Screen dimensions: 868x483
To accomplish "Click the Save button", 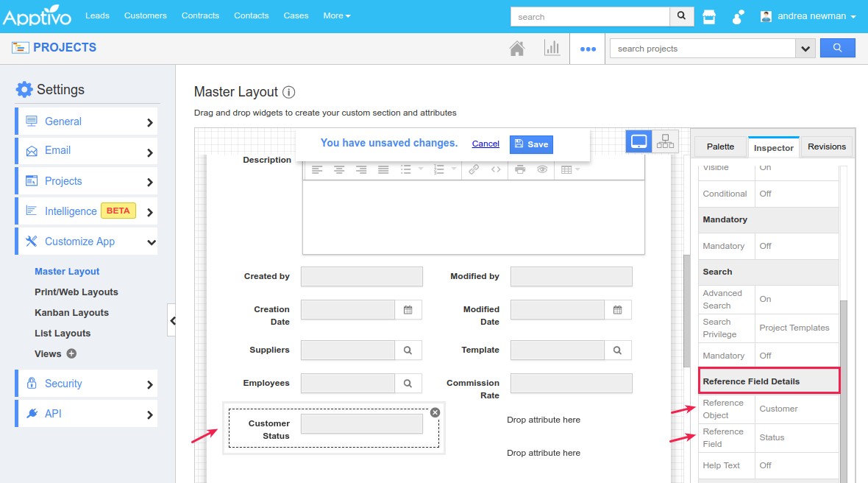I will pyautogui.click(x=531, y=144).
